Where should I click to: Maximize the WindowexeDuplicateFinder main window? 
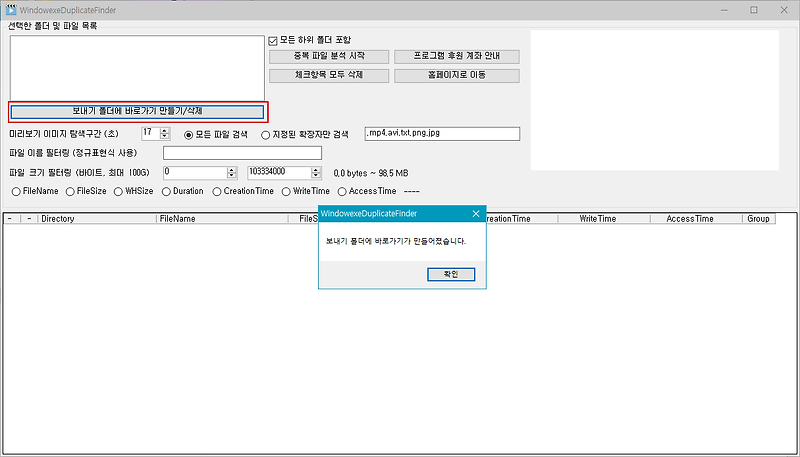(x=754, y=10)
